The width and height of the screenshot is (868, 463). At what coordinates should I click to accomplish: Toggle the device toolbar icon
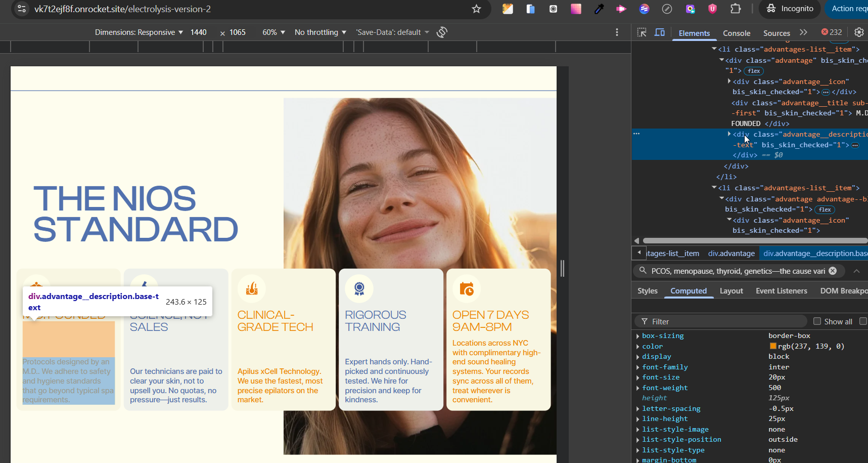pos(660,32)
